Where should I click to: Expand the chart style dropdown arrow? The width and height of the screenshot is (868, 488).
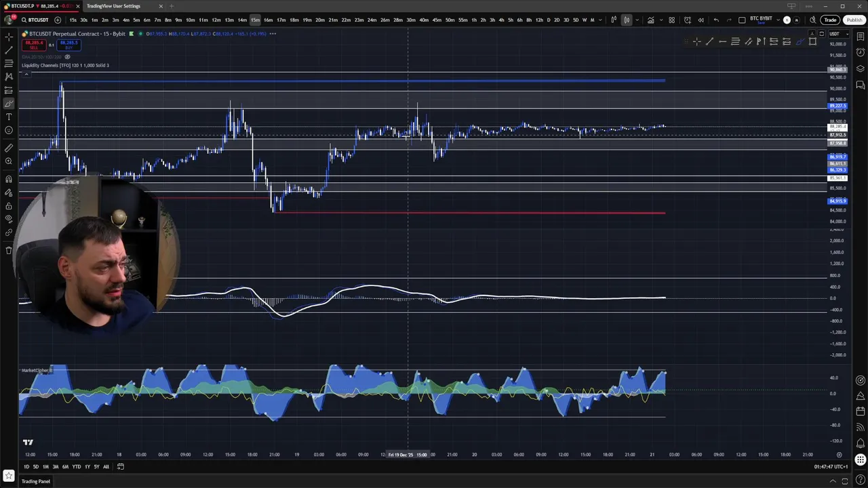tap(637, 20)
